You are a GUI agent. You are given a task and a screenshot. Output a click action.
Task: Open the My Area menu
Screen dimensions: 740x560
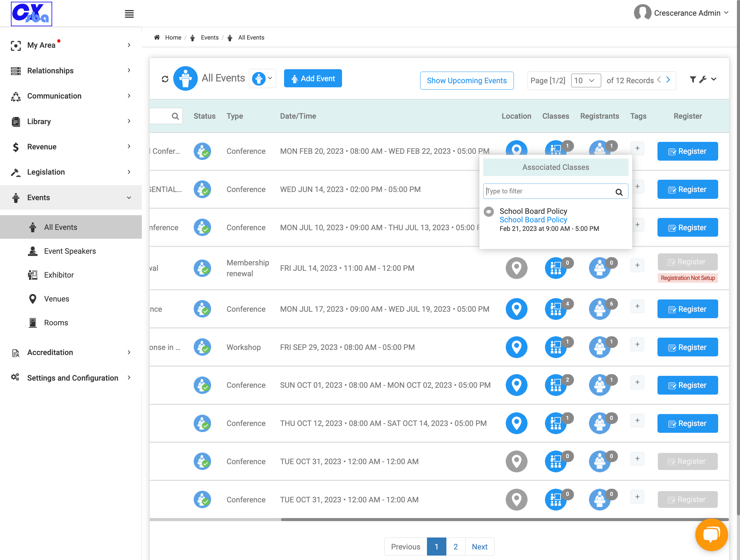point(71,45)
